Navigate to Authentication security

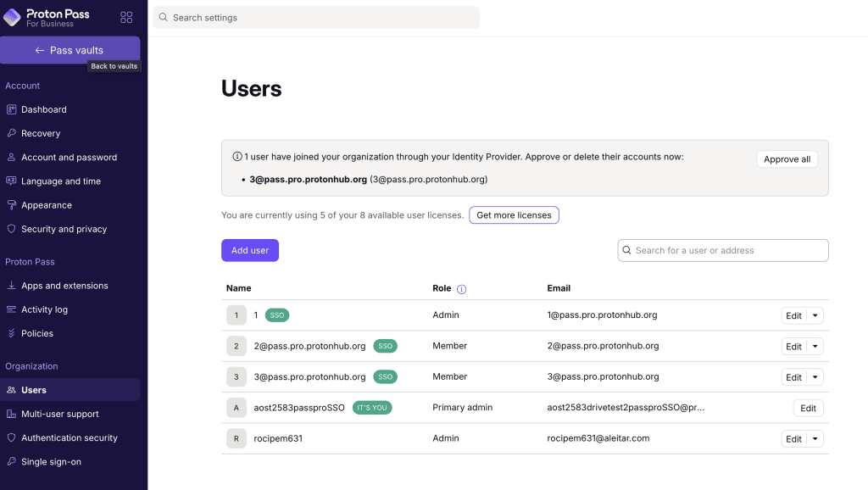click(69, 437)
